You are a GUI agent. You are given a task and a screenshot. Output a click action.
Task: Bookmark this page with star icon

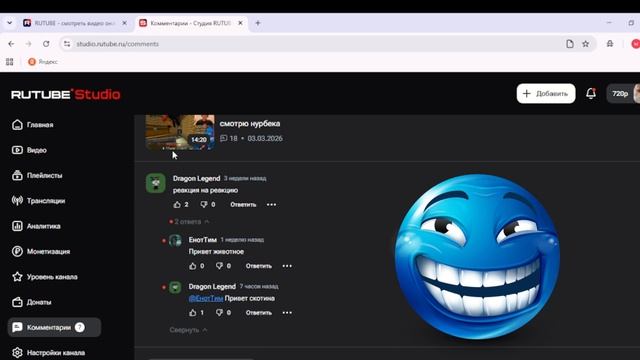585,44
